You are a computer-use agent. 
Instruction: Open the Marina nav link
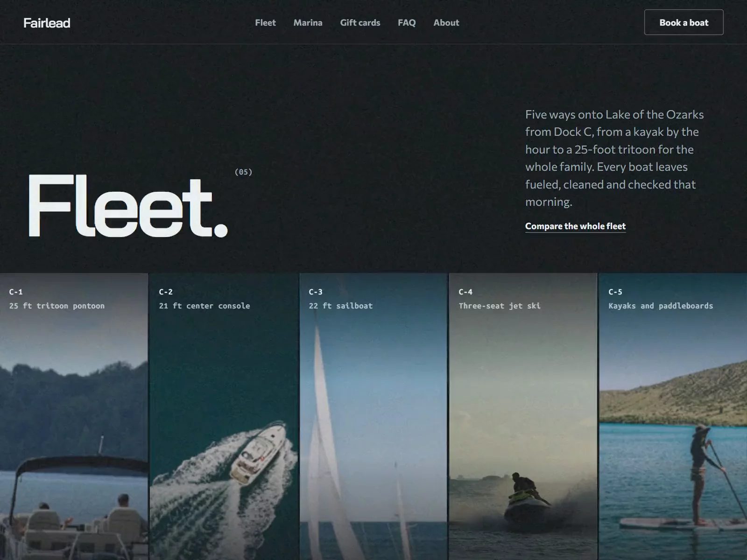308,22
